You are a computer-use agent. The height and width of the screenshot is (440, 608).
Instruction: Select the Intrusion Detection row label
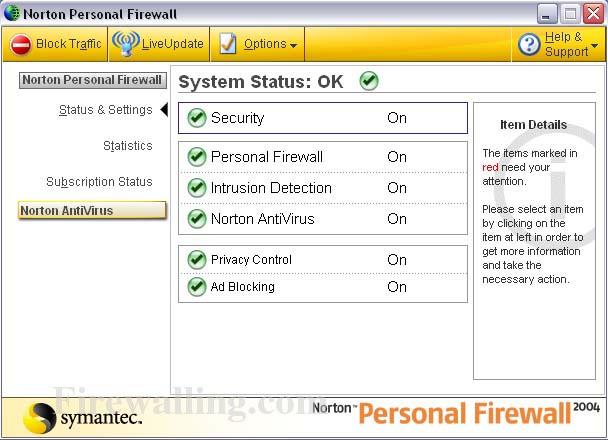(x=271, y=188)
